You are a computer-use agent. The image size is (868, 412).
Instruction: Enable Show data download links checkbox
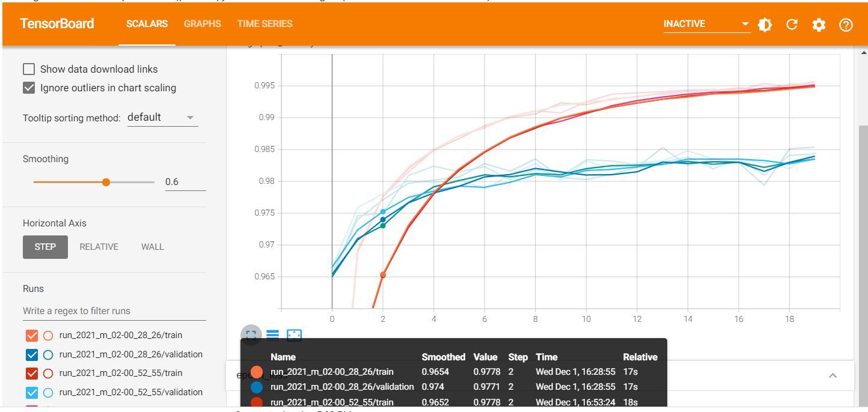(29, 69)
